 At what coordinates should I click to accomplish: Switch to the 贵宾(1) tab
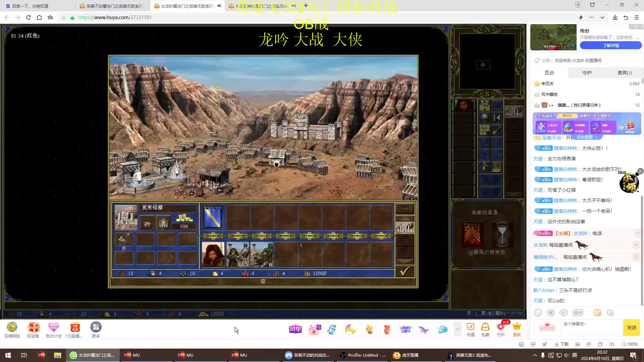point(625,73)
